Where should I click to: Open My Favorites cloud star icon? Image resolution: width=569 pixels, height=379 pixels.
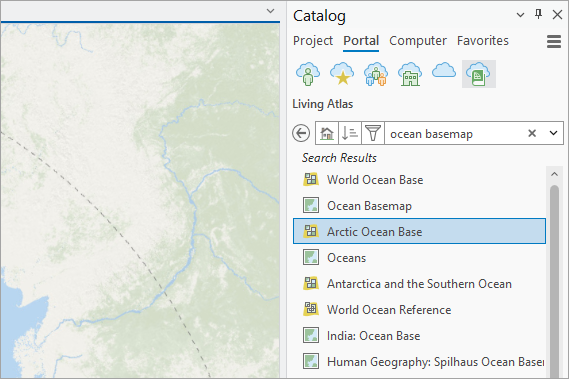click(342, 74)
